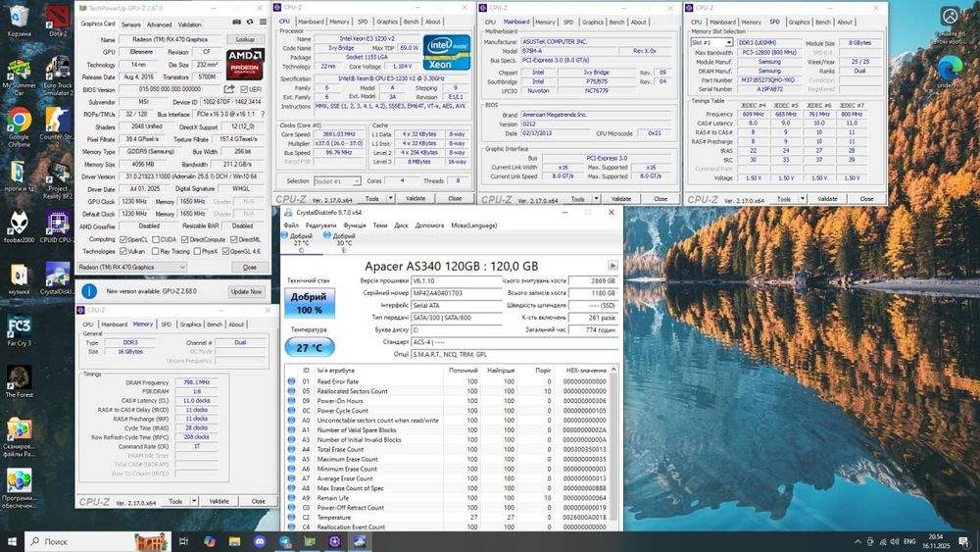The image size is (980, 552).
Task: Open the My Summer Car desktop icon
Action: [x=20, y=75]
